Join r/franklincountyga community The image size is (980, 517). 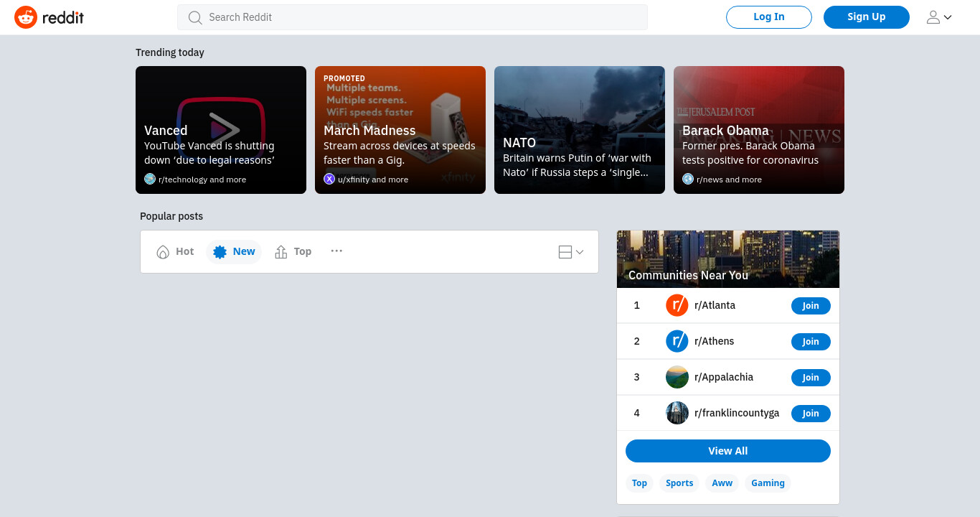click(811, 414)
